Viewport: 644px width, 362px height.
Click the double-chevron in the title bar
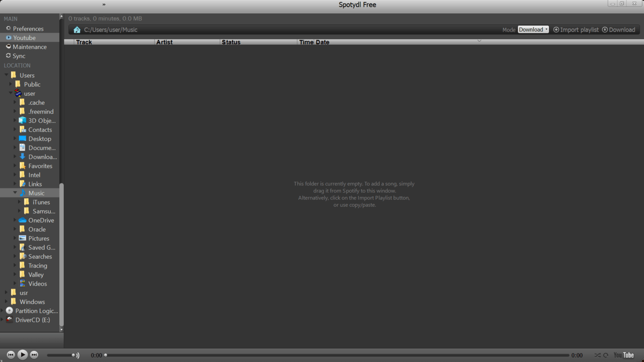[x=104, y=5]
